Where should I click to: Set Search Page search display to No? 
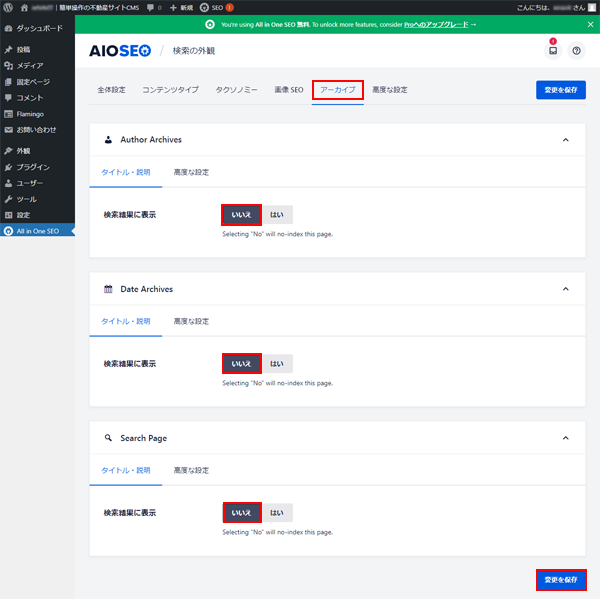point(242,512)
